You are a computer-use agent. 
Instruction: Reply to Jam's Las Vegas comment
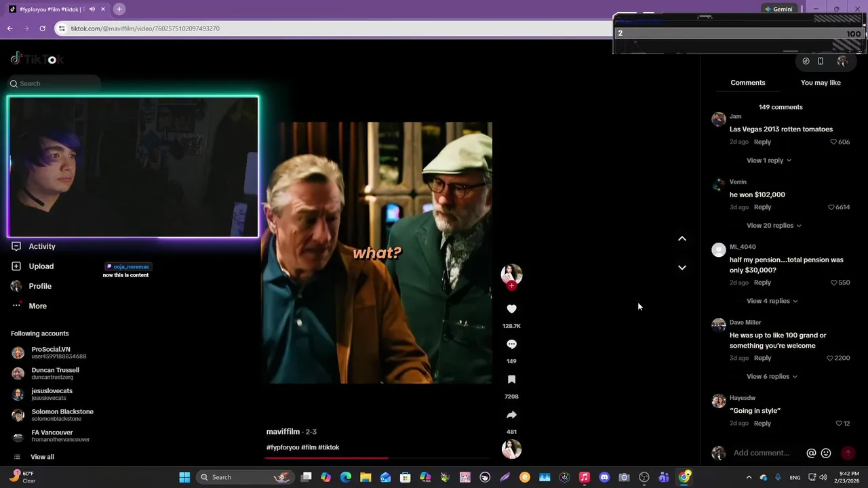[x=762, y=142]
